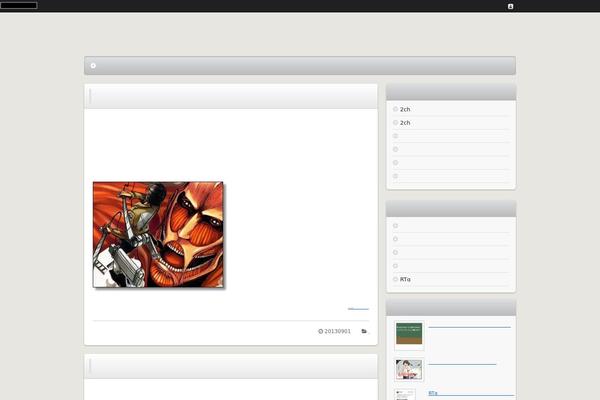The image size is (600, 400).
Task: Open the second "2ch" sidebar entry
Action: (x=405, y=123)
